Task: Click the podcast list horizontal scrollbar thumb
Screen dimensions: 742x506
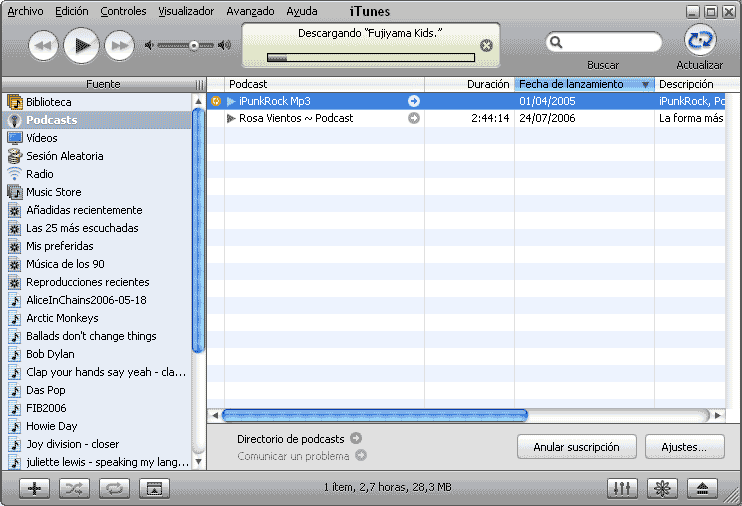Action: coord(375,416)
